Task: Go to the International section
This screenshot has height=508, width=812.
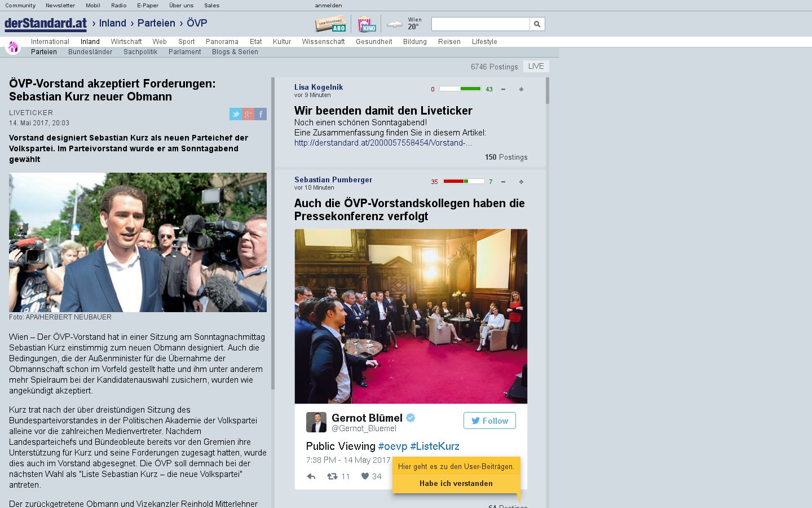Action: pyautogui.click(x=50, y=42)
